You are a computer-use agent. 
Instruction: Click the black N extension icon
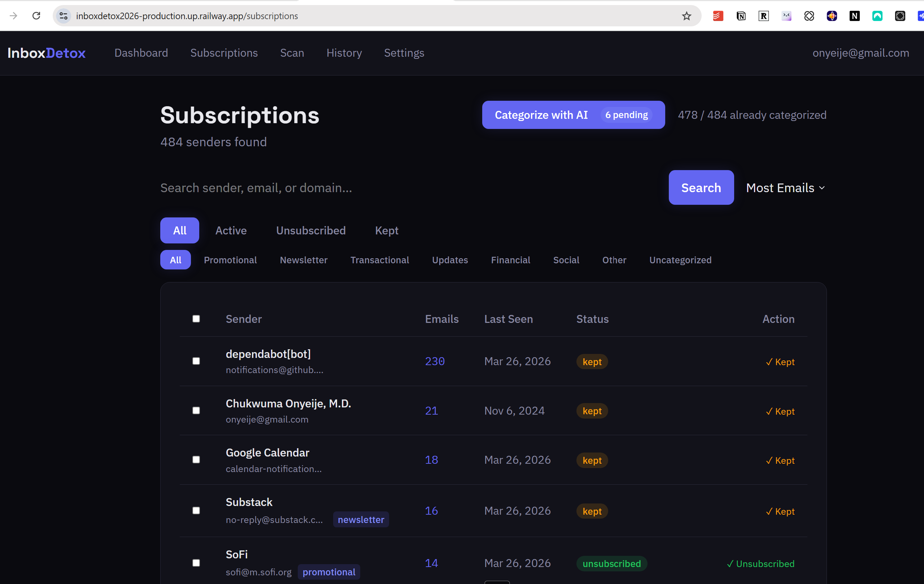tap(855, 16)
